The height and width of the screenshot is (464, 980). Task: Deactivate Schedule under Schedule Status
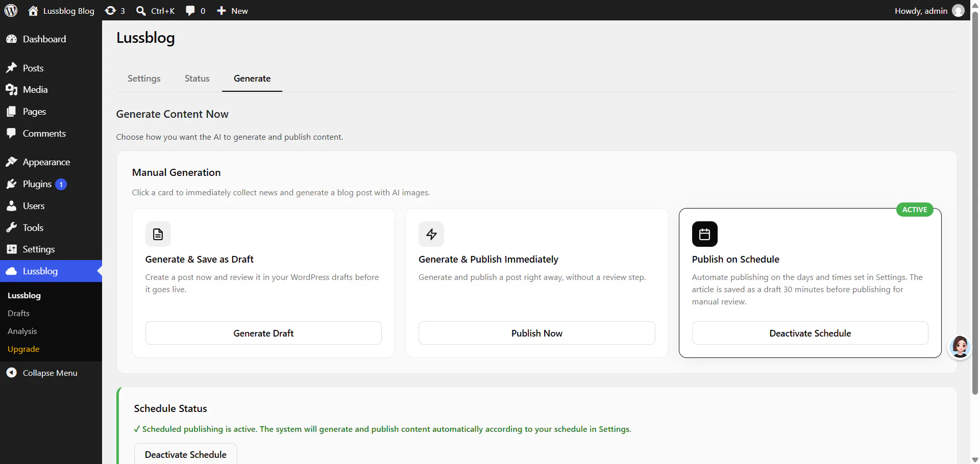pyautogui.click(x=186, y=454)
